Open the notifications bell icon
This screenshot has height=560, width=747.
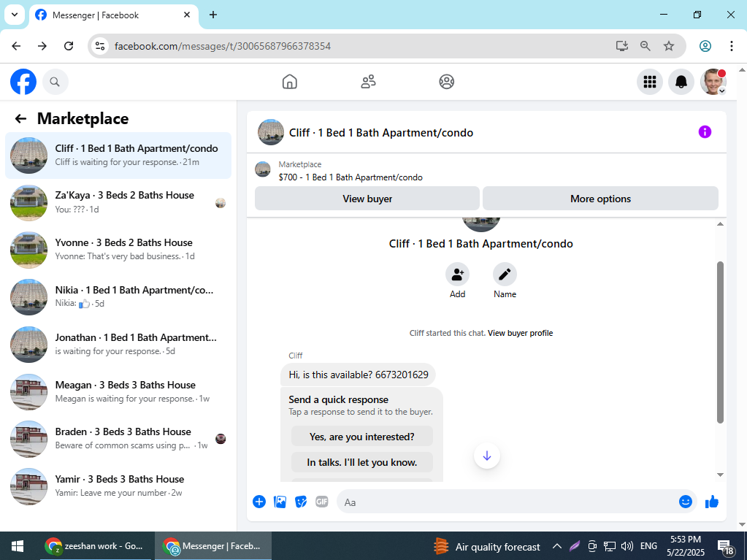coord(681,82)
